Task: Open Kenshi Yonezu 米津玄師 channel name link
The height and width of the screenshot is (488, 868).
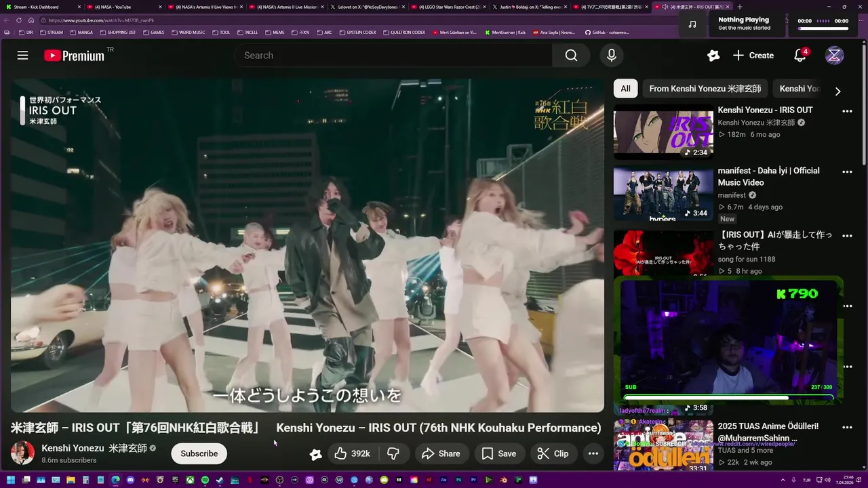Action: coord(94,448)
